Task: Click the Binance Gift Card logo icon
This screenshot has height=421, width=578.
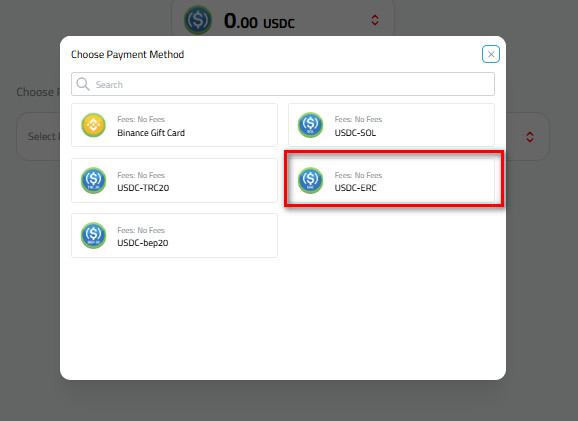Action: click(93, 125)
